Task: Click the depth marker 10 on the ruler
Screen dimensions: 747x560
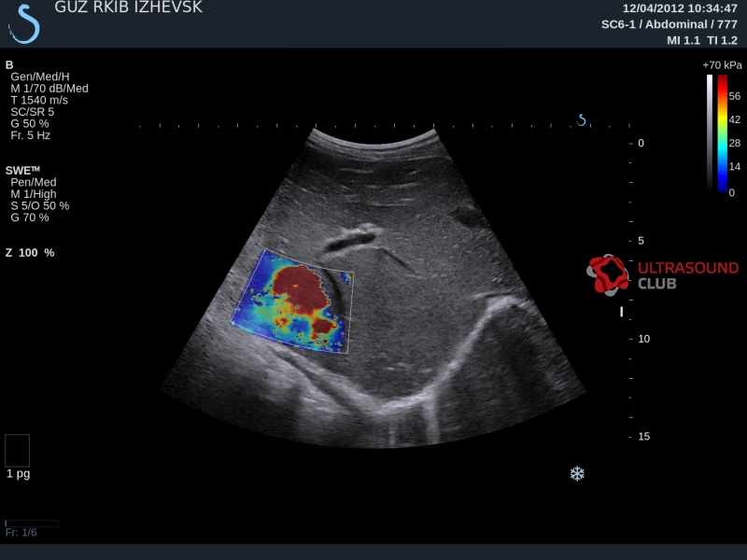Action: point(643,339)
